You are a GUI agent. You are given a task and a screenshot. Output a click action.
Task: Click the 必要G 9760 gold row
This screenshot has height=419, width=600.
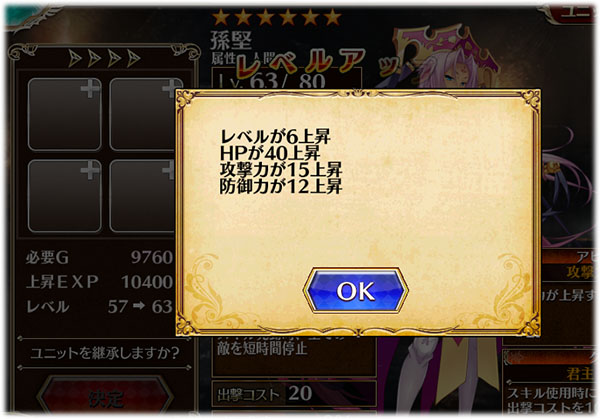click(99, 258)
